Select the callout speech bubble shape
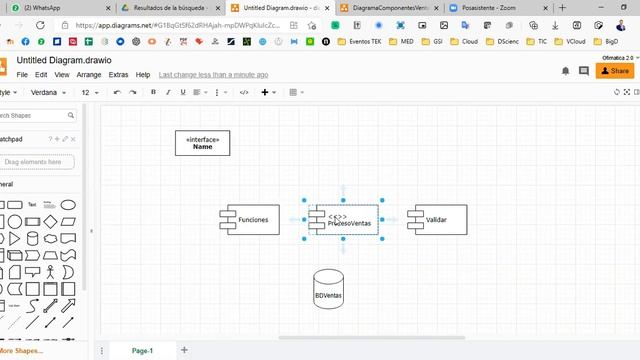 [32, 272]
